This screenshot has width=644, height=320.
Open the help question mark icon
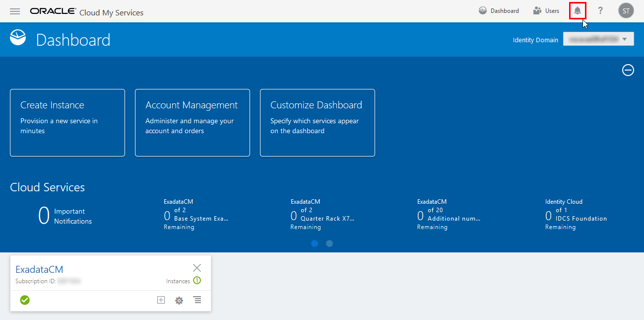tap(600, 10)
